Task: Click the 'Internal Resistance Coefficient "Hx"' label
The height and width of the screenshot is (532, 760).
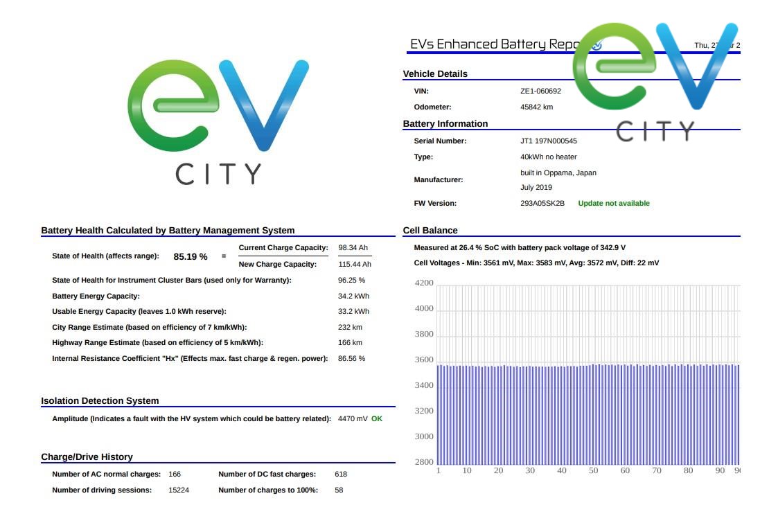Action: (190, 359)
